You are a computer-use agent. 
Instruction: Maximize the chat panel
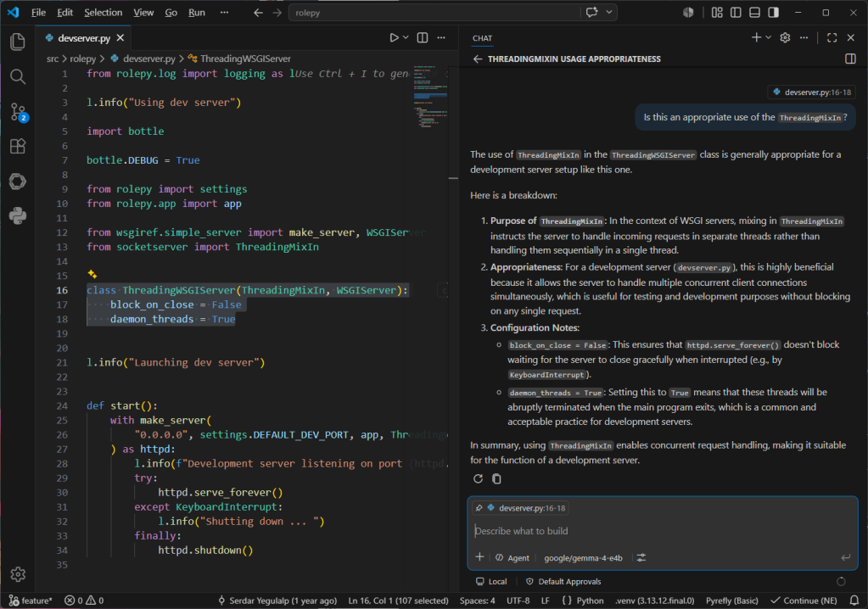click(832, 37)
